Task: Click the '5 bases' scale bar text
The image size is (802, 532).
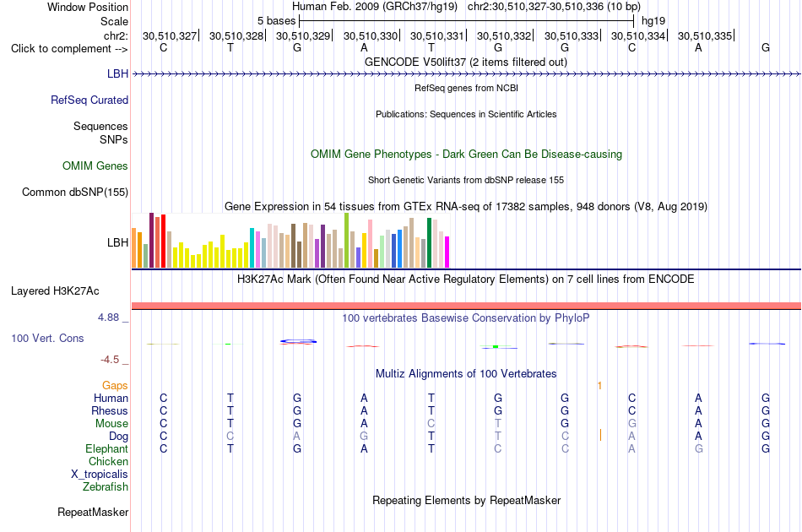Action: (x=276, y=21)
